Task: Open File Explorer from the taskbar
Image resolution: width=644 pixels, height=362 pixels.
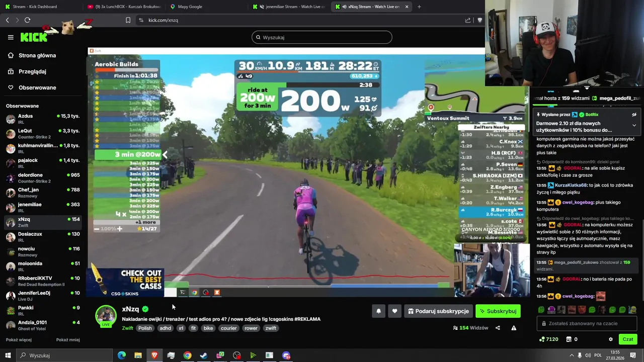Action: pos(138,355)
